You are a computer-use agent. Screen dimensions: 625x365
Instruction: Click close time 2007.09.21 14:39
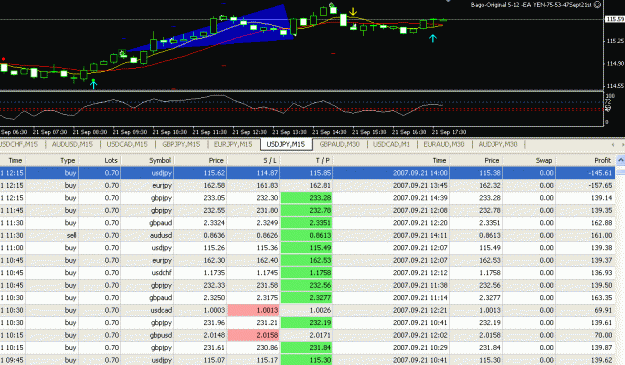420,198
